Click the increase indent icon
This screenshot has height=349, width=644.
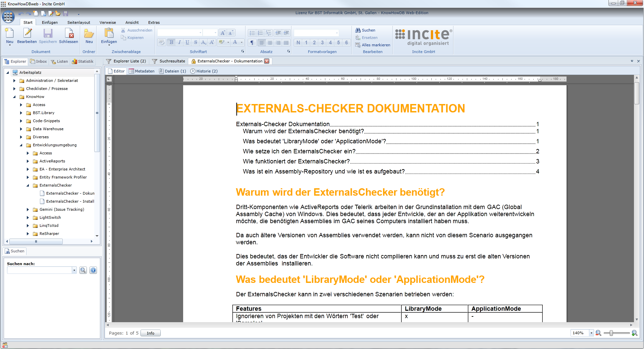click(x=286, y=33)
